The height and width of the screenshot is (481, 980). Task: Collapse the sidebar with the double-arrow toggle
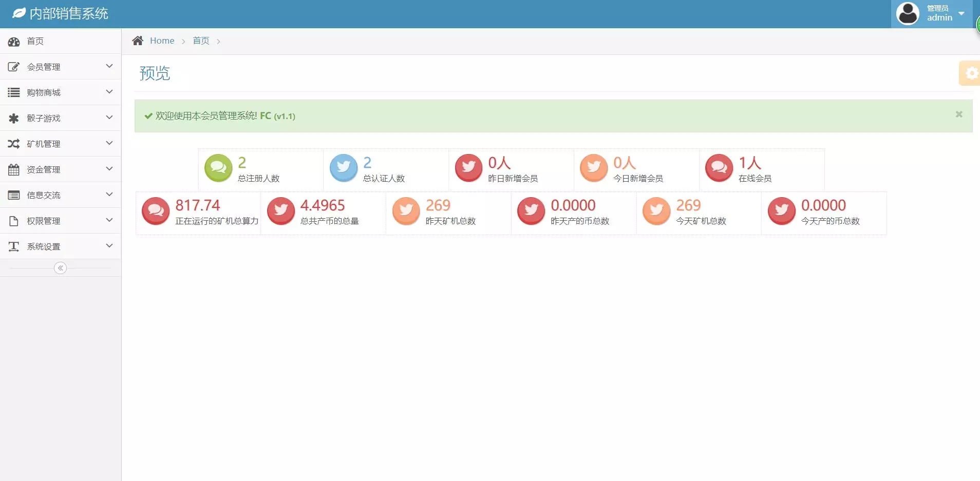60,268
